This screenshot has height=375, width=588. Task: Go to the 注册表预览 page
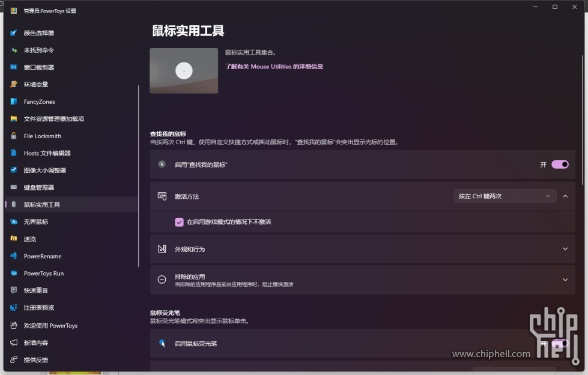click(71, 308)
